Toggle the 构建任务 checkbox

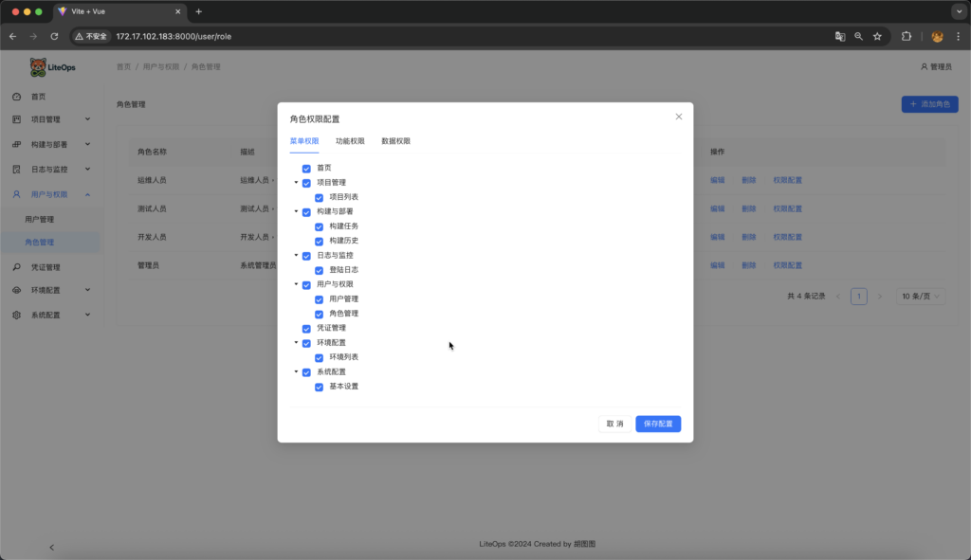319,226
